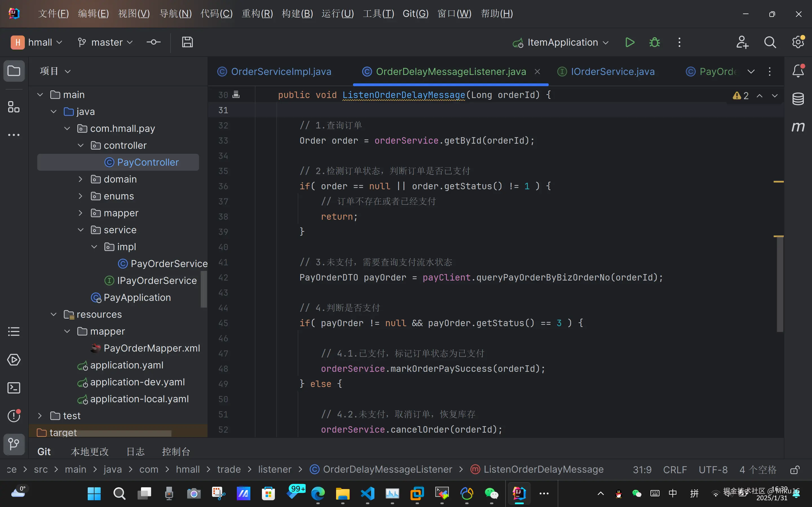Open the Database tool window
Image resolution: width=812 pixels, height=507 pixels.
pyautogui.click(x=798, y=99)
